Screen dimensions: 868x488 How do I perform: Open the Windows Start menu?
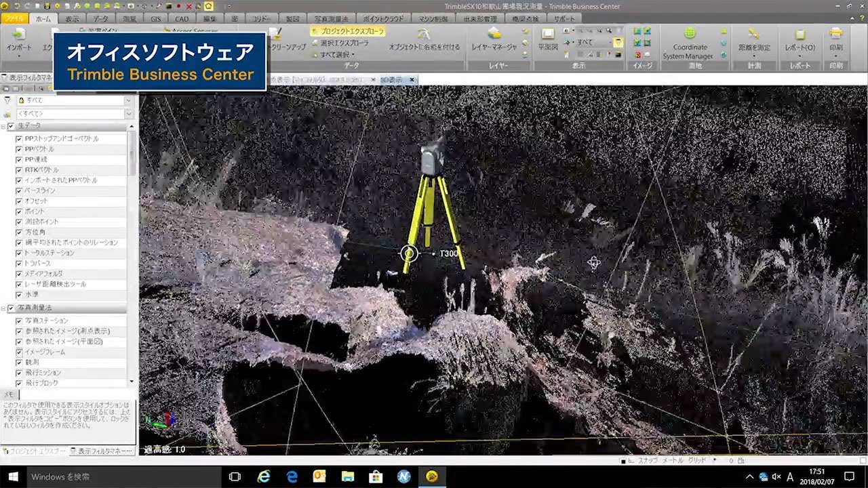(x=12, y=476)
